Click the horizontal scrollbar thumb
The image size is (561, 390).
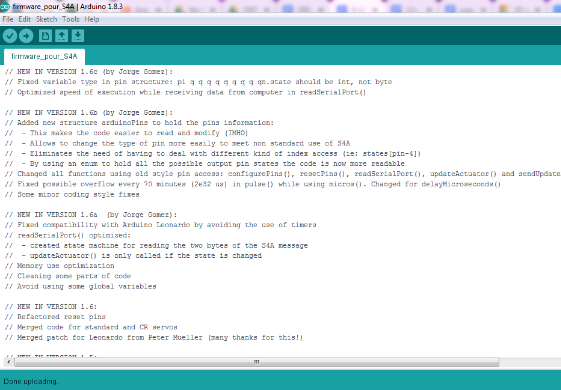pos(257,362)
